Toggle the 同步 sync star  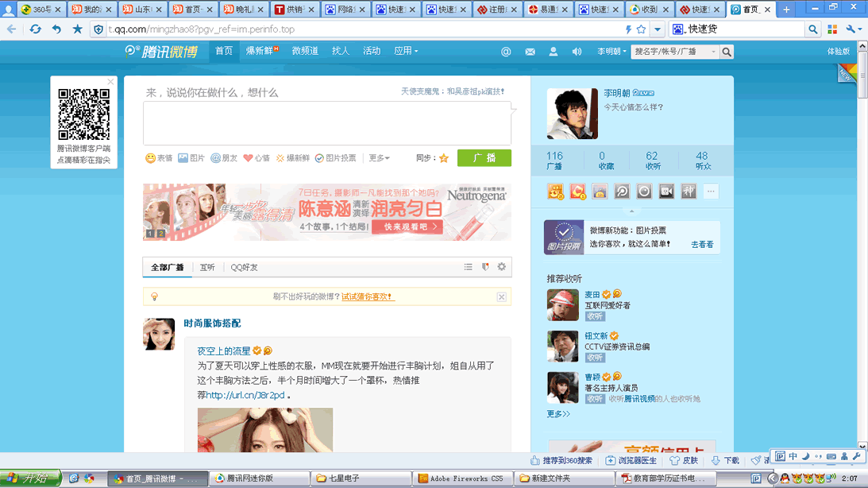tap(444, 158)
